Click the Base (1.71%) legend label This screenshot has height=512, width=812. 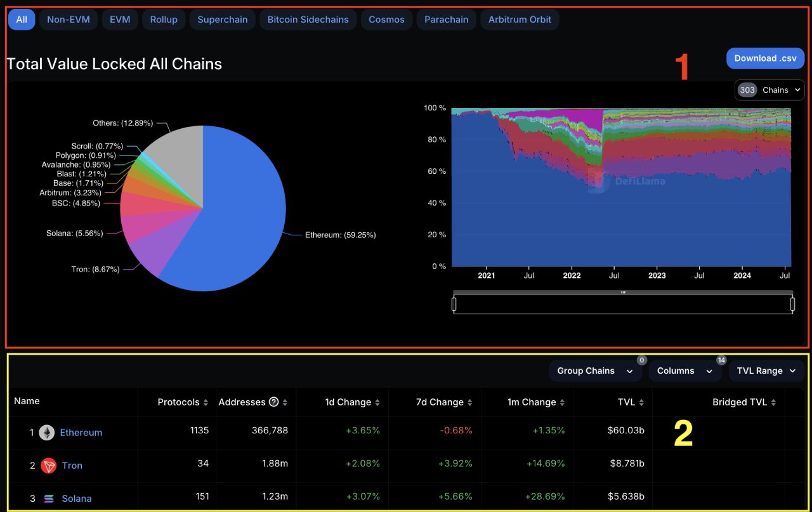point(78,183)
